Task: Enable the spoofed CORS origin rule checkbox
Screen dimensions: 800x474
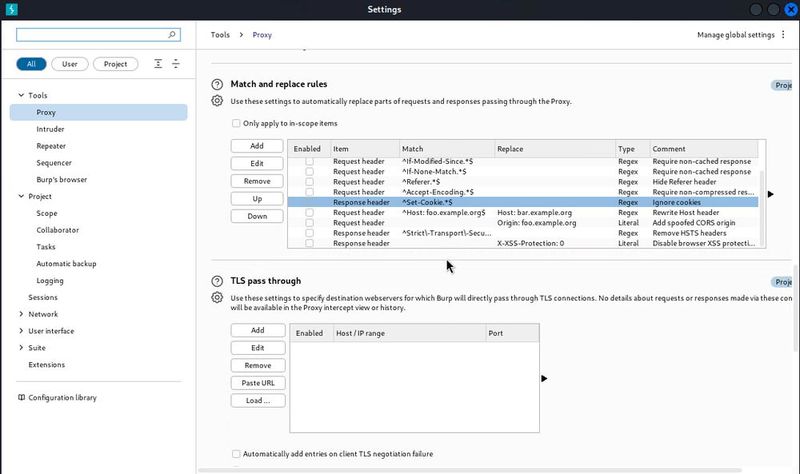Action: pyautogui.click(x=309, y=222)
